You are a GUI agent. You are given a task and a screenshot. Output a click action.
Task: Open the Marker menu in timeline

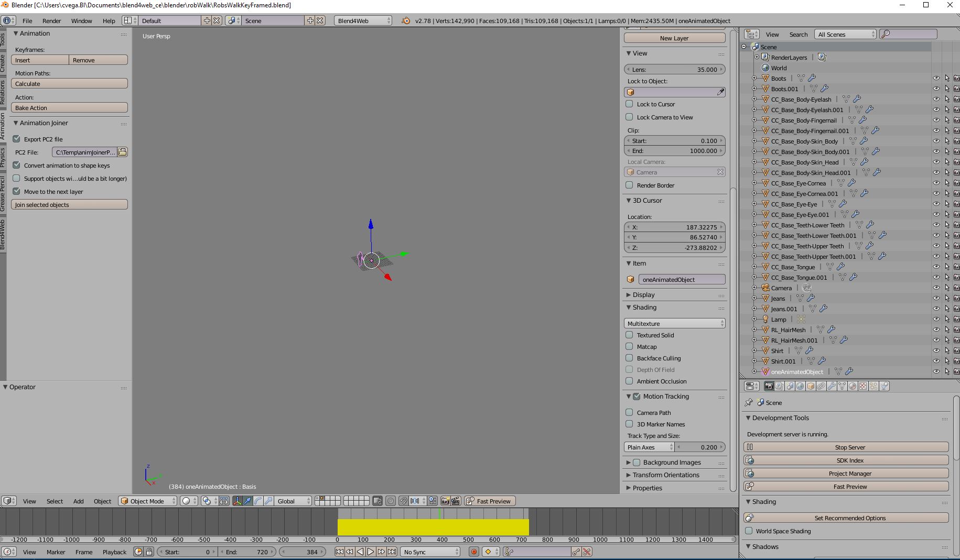56,552
